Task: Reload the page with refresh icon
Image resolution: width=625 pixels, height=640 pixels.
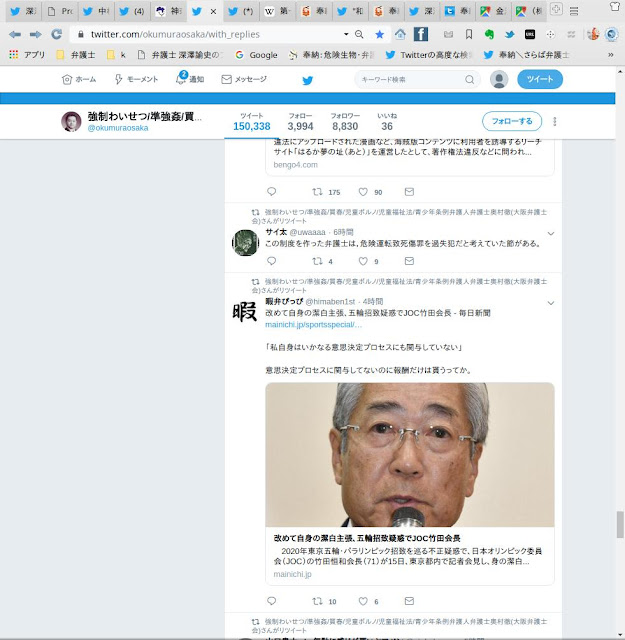Action: pyautogui.click(x=56, y=34)
